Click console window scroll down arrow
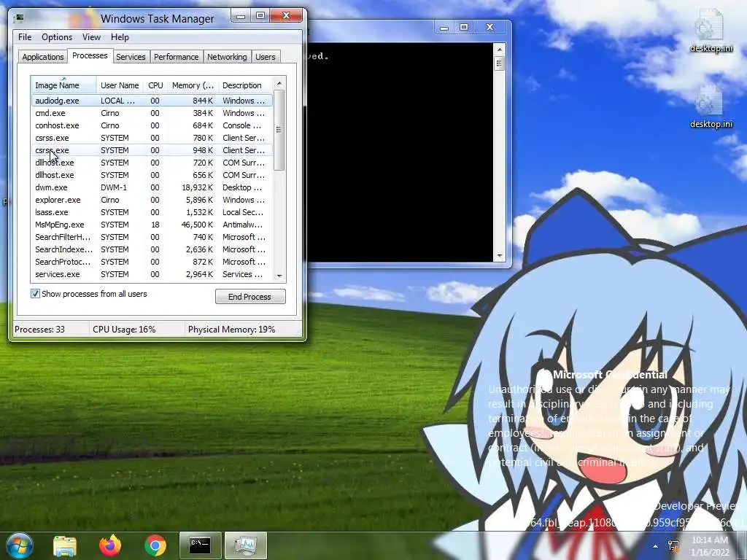 pos(499,256)
